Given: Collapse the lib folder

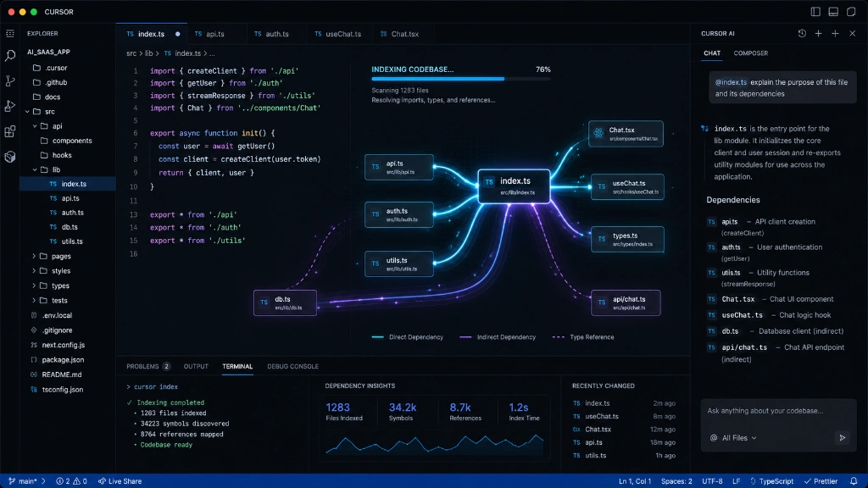Looking at the screenshot, I should tap(34, 169).
